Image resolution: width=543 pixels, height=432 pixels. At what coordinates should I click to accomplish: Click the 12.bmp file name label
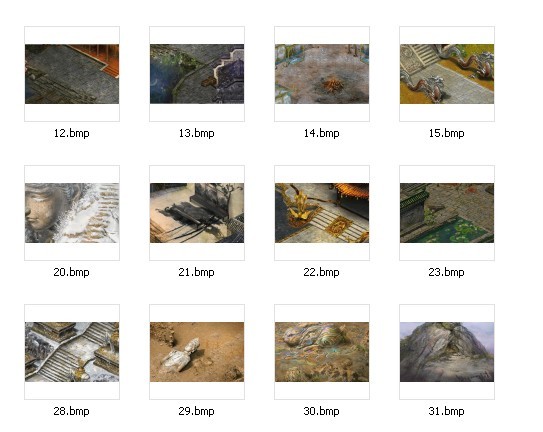click(x=72, y=133)
